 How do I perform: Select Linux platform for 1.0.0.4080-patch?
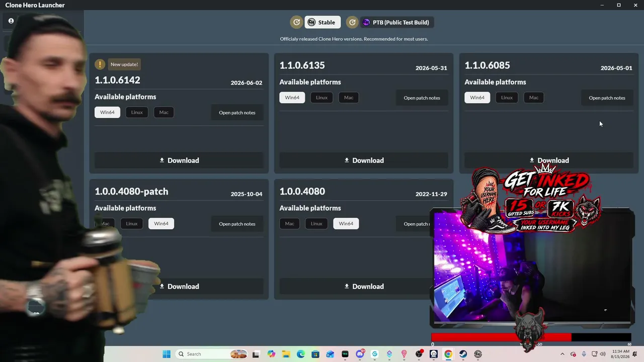[132, 224]
